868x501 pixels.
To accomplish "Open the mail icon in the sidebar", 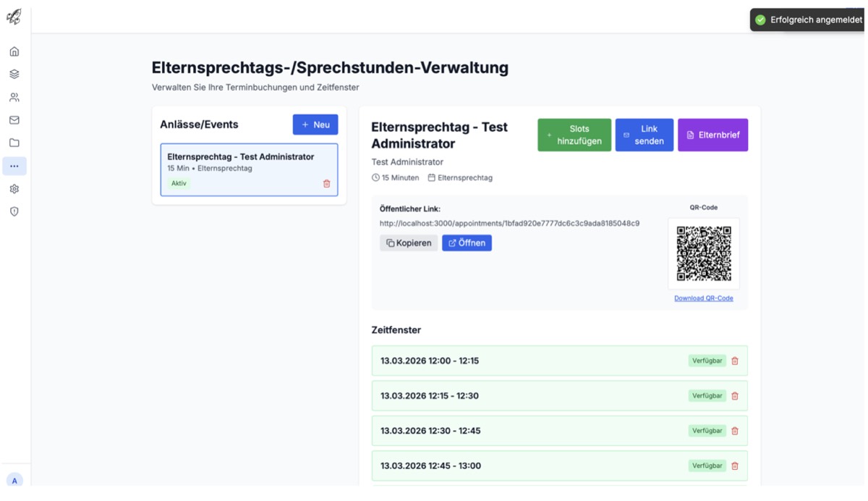I will (14, 119).
